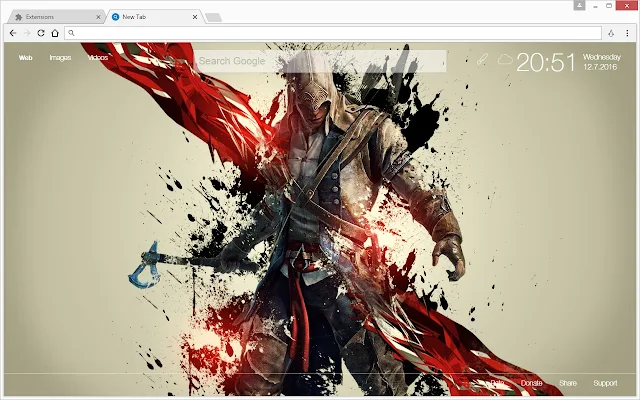Open a new blank tab button

[x=213, y=17]
